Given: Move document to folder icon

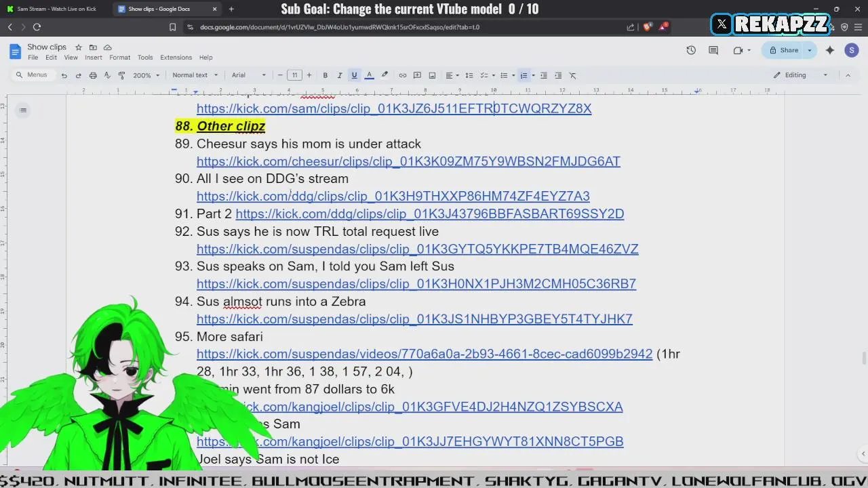Looking at the screenshot, I should point(93,47).
